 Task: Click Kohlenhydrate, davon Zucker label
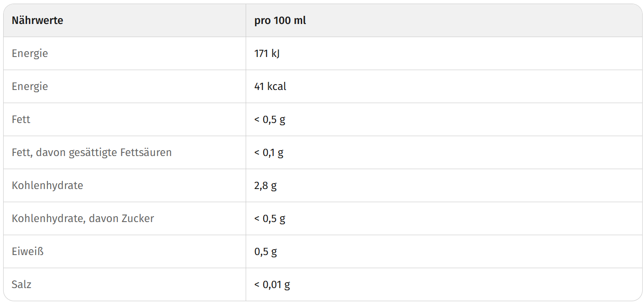coord(83,219)
